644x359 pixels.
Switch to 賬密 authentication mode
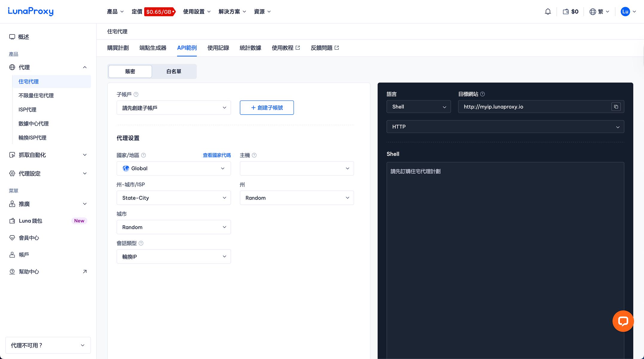point(130,72)
